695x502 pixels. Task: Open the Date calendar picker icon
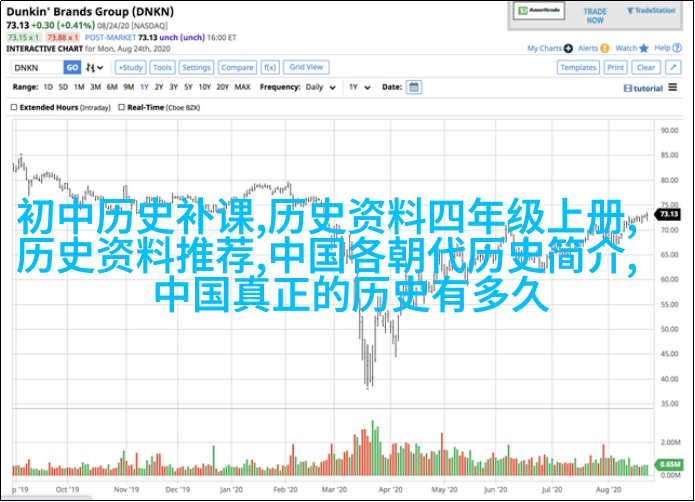tap(414, 87)
